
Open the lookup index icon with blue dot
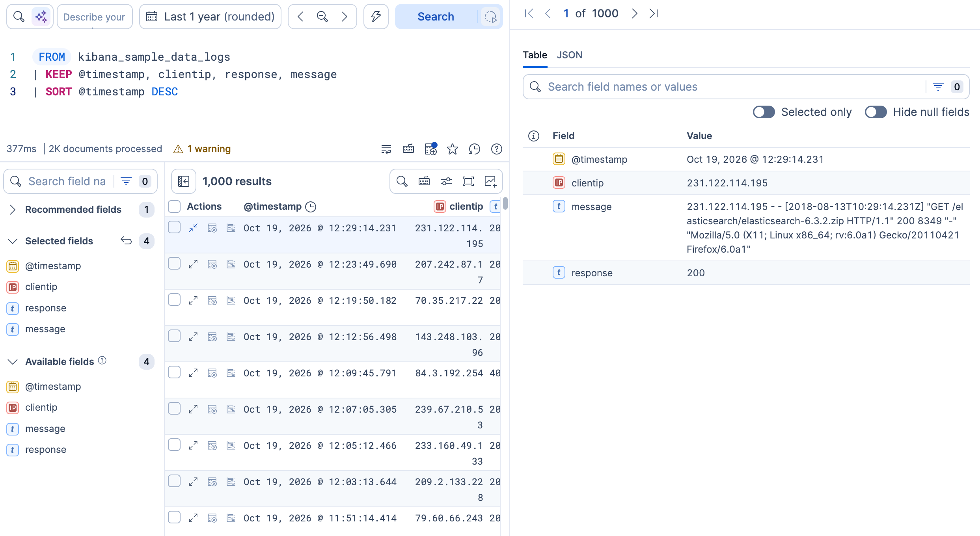click(x=430, y=149)
